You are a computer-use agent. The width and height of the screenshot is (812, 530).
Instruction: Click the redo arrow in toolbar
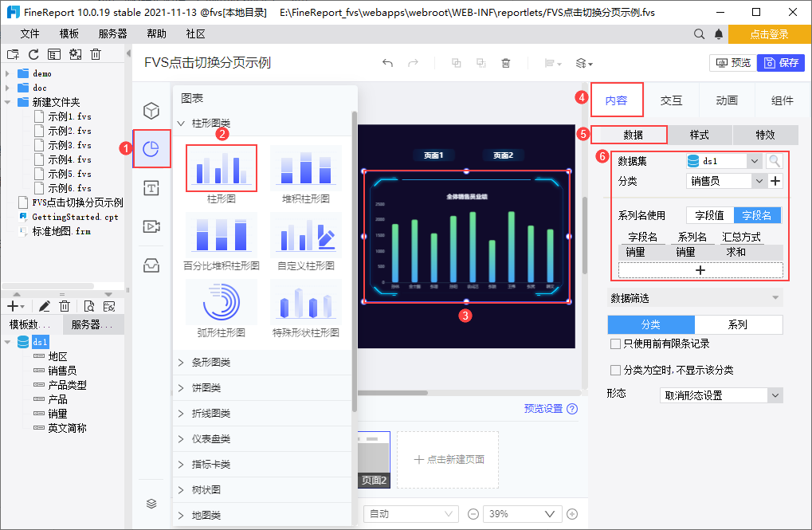pyautogui.click(x=414, y=63)
